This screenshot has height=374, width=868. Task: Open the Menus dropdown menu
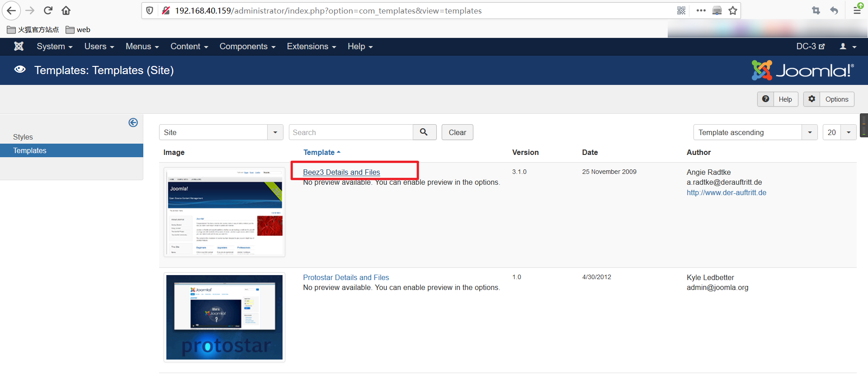[x=142, y=47]
